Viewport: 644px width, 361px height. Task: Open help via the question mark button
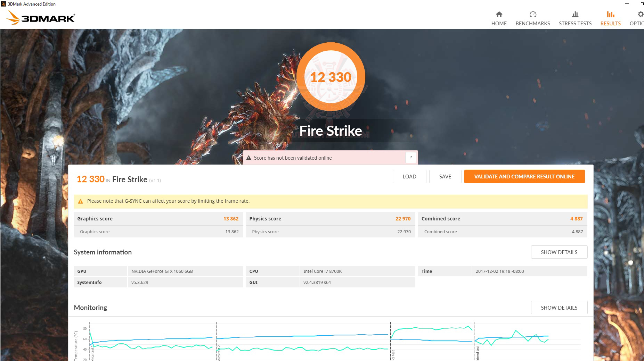(x=411, y=157)
